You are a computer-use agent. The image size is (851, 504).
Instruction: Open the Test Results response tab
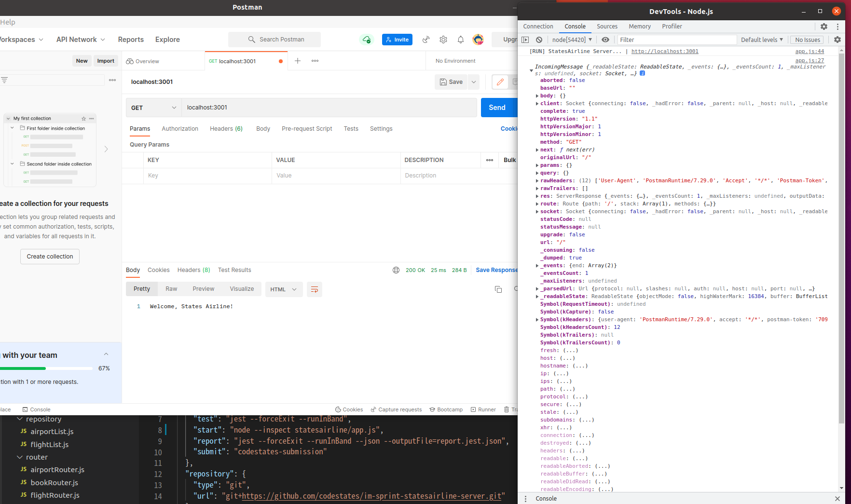[234, 270]
